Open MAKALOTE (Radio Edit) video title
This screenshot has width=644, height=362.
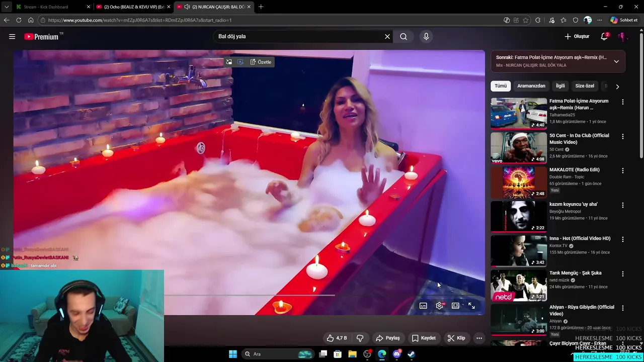[575, 170]
